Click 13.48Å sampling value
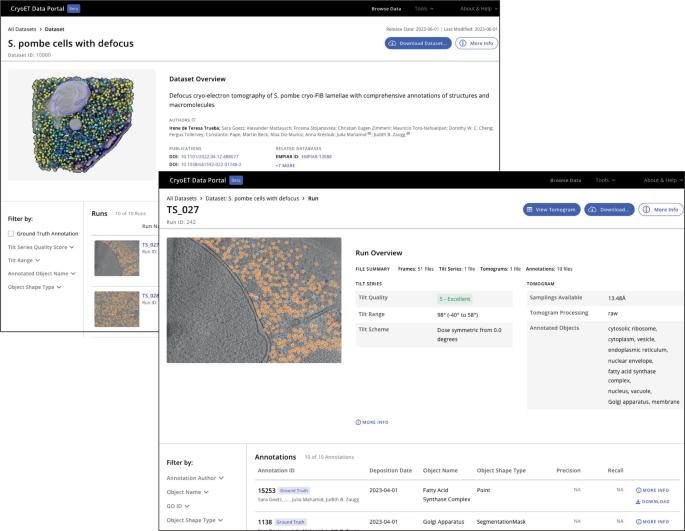This screenshot has height=531, width=685. [616, 298]
